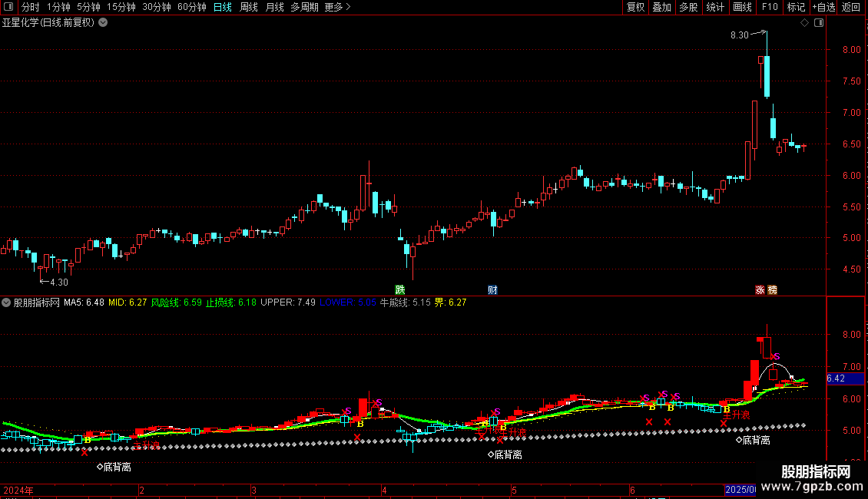Click the MA5: 6.48 indicator value
The image size is (868, 499).
coord(84,302)
